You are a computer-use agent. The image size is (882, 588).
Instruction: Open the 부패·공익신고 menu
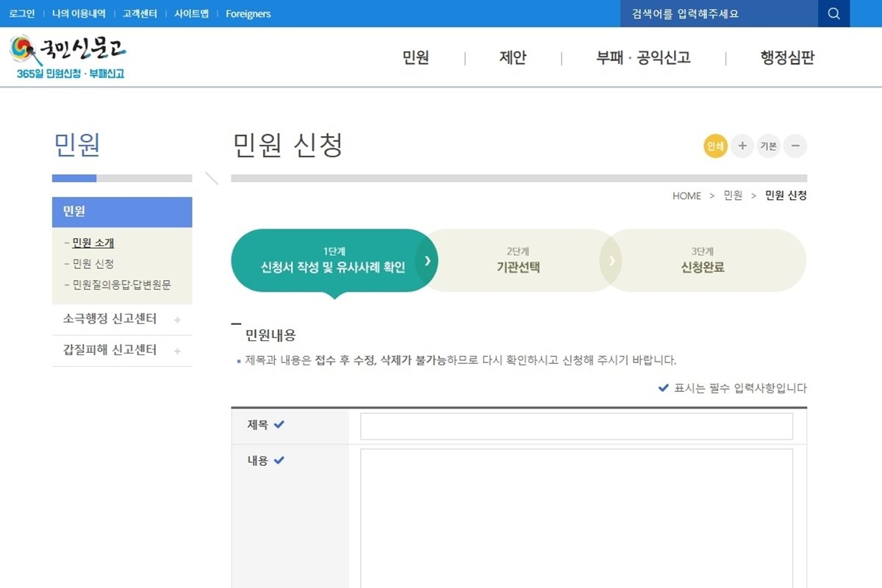tap(642, 58)
